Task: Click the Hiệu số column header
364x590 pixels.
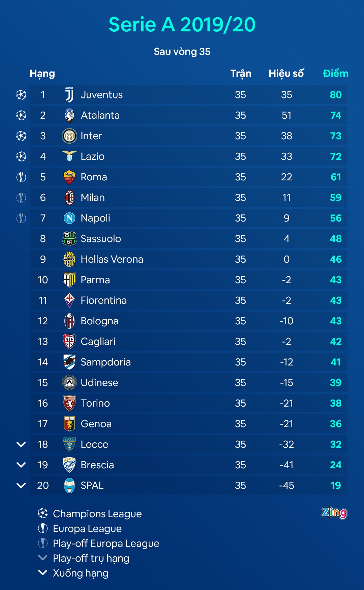Action: (x=286, y=73)
